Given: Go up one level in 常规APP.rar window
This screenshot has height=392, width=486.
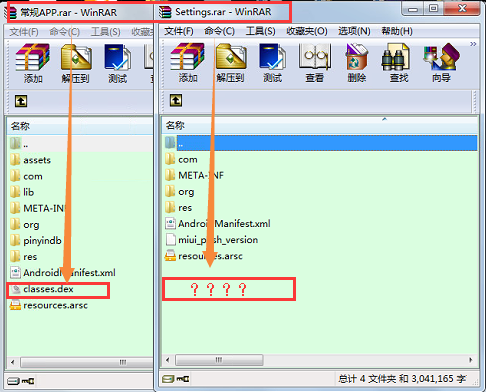Looking at the screenshot, I should 21,101.
